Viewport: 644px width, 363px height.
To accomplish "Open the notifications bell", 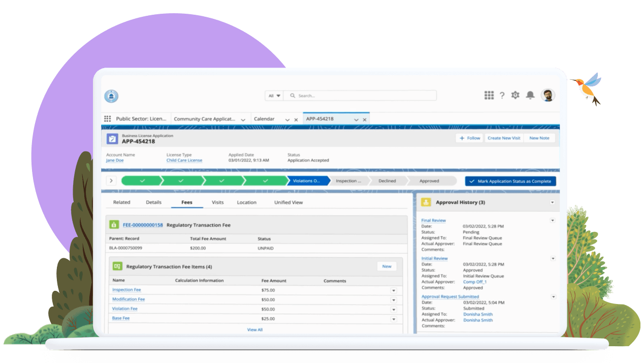I will [530, 95].
